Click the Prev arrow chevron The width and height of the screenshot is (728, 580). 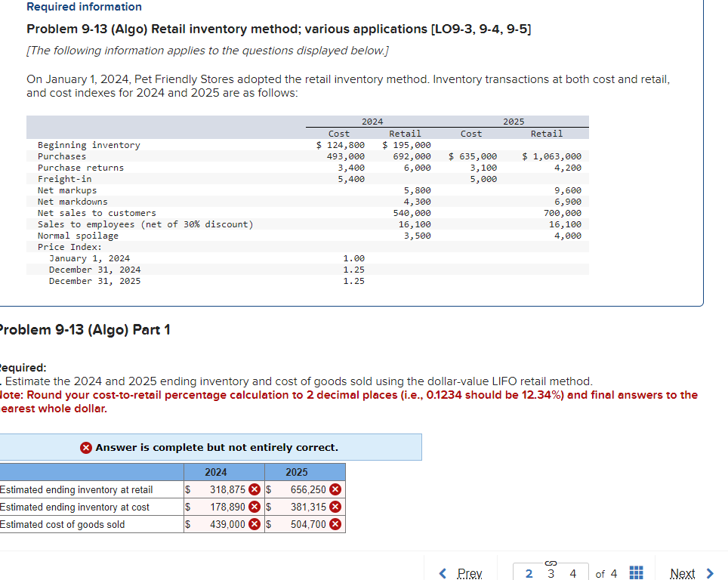pyautogui.click(x=442, y=573)
